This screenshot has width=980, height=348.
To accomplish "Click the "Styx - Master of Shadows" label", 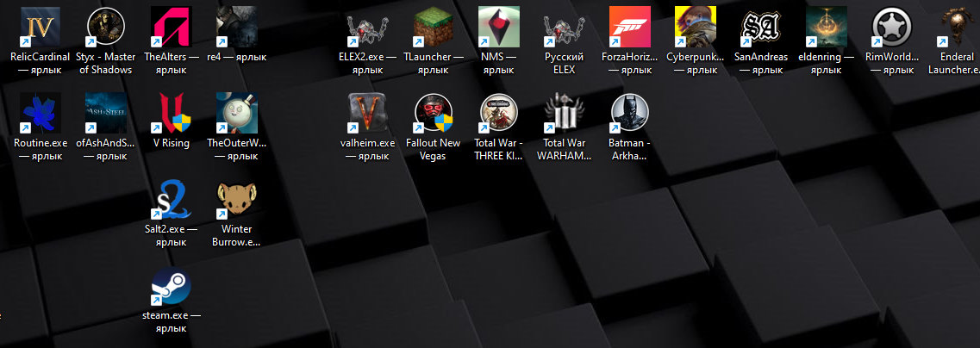I will pos(106,63).
